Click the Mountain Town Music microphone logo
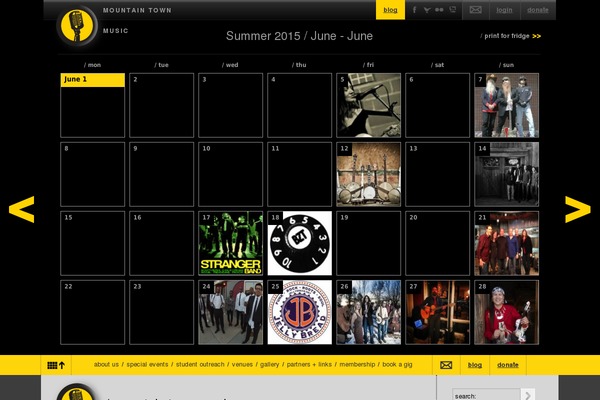Screen dimensions: 600x400 pyautogui.click(x=77, y=26)
